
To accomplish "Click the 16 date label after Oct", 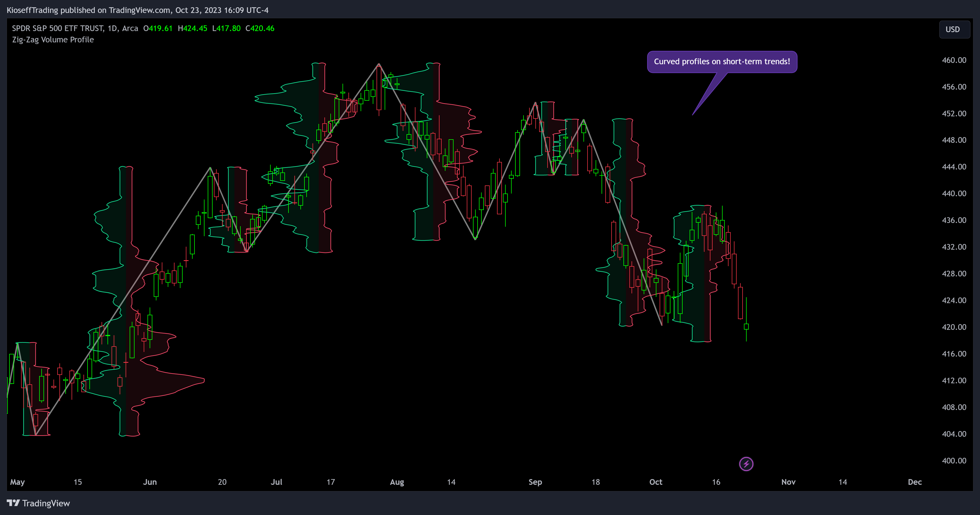I will pos(716,482).
